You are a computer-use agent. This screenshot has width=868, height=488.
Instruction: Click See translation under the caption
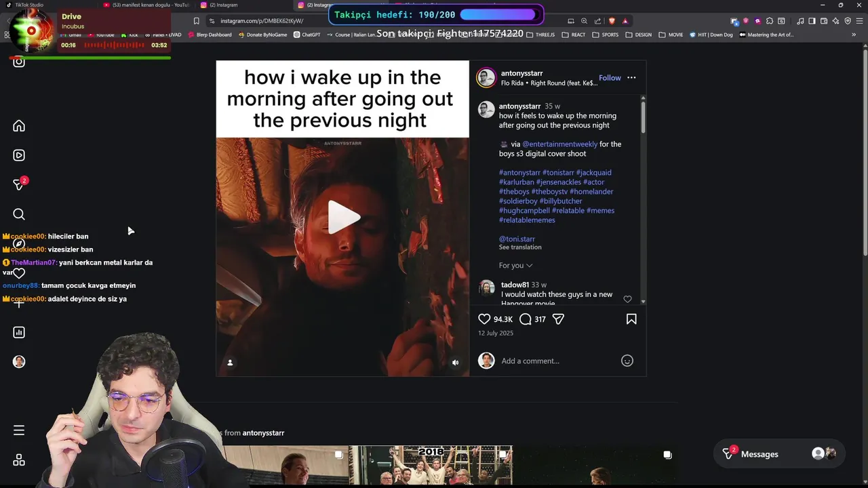(x=520, y=247)
